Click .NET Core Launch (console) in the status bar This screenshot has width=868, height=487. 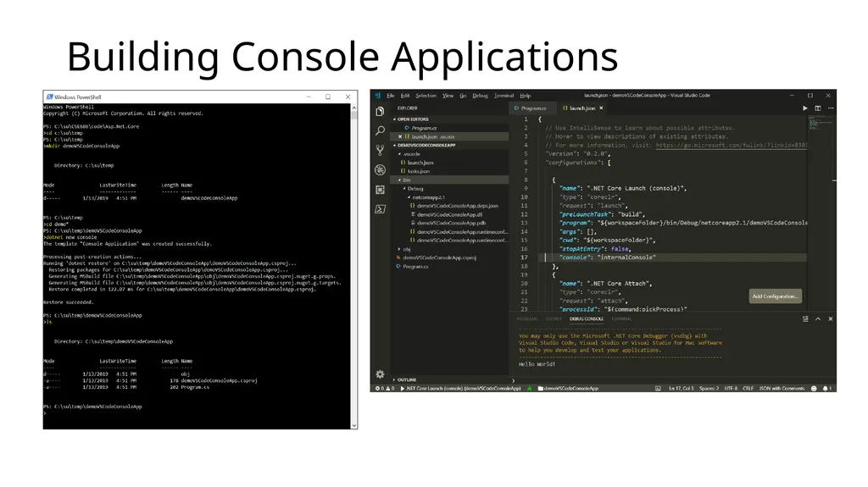click(460, 389)
